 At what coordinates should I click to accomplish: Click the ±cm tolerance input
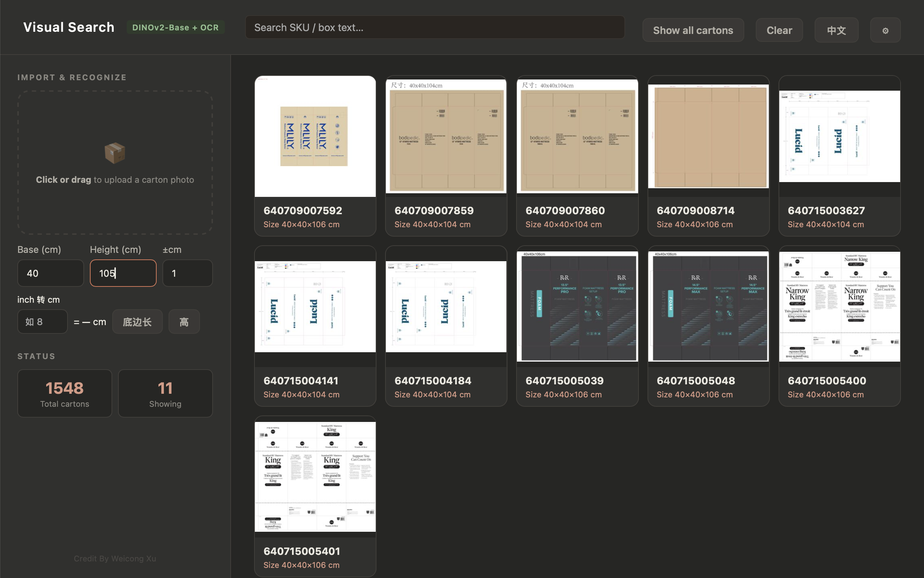(187, 273)
